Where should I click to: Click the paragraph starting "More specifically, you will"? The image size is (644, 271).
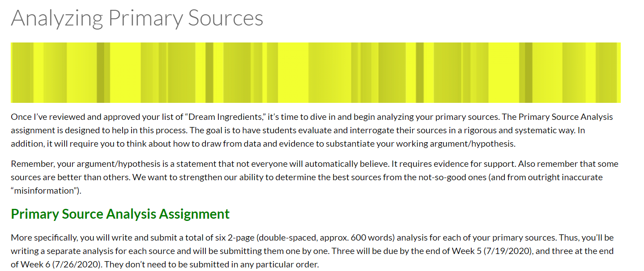(312, 251)
